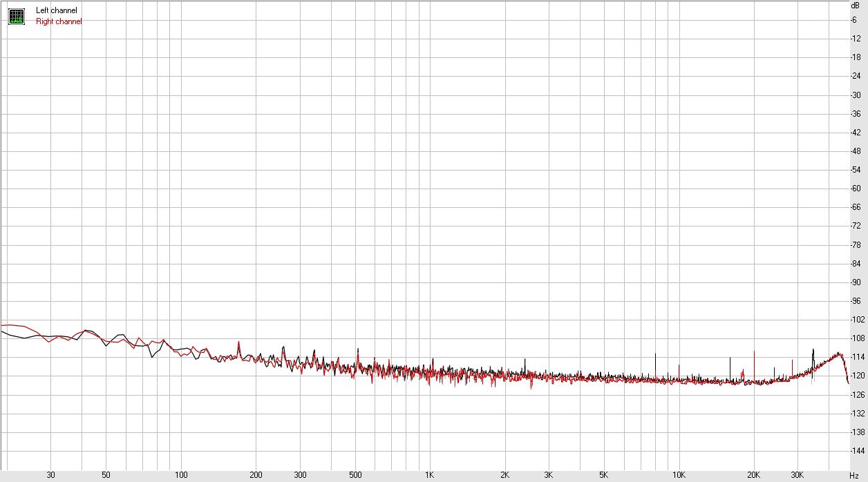The width and height of the screenshot is (868, 482).
Task: Click the "5K" frequency axis label
Action: (x=603, y=476)
